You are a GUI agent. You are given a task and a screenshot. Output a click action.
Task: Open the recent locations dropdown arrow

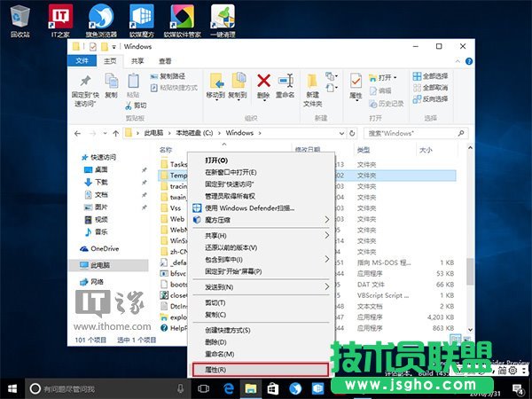(x=105, y=133)
